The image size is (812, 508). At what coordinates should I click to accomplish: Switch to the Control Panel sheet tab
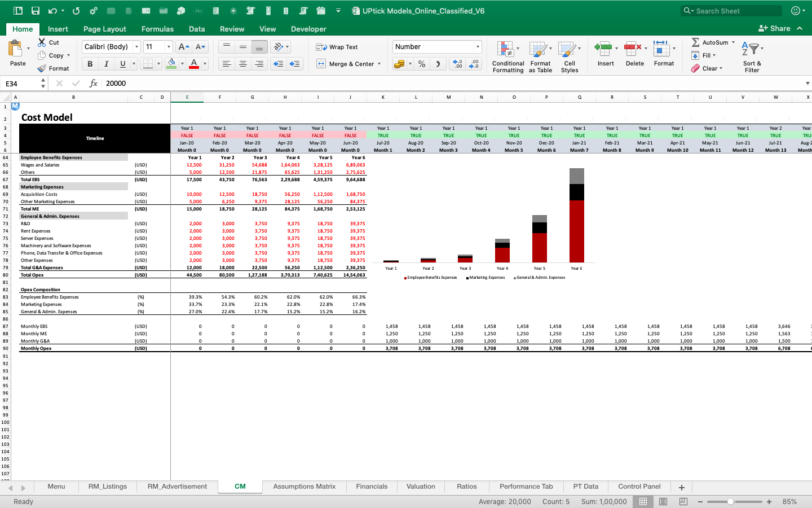[639, 487]
